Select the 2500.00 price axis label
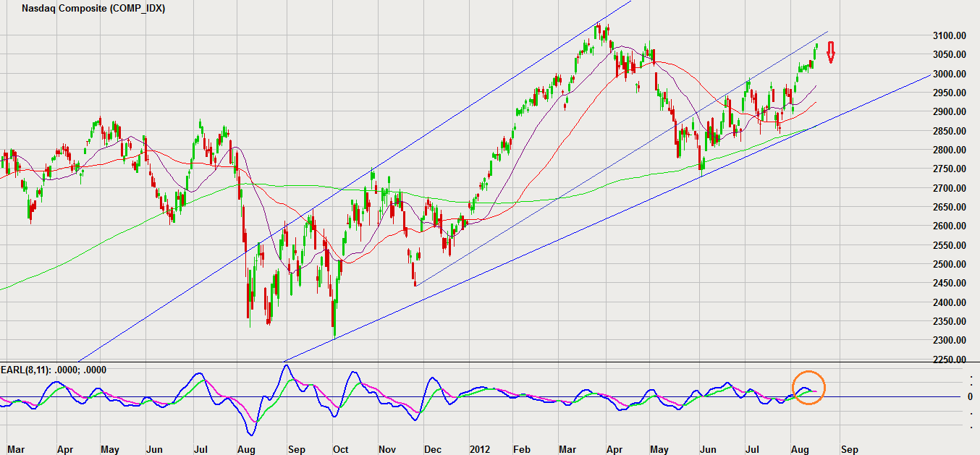This screenshot has height=455, width=980. (947, 264)
